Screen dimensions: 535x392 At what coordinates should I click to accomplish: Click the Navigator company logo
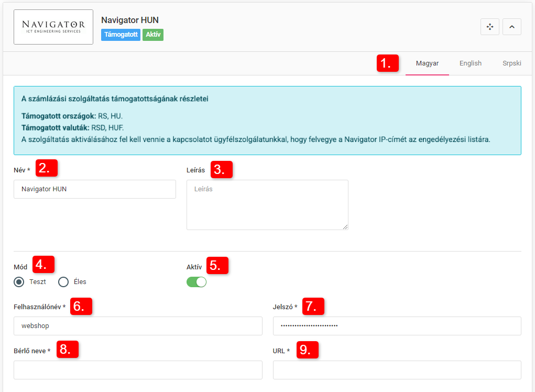click(x=53, y=27)
